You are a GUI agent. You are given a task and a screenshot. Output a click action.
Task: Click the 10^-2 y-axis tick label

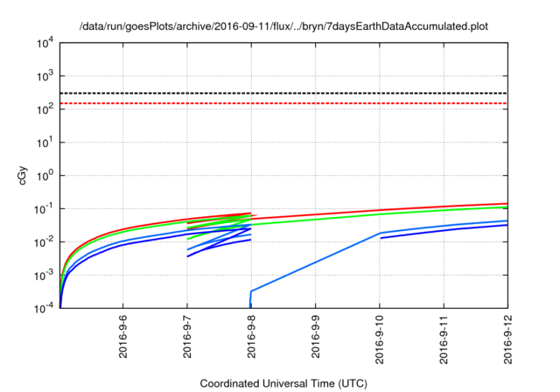coord(44,242)
